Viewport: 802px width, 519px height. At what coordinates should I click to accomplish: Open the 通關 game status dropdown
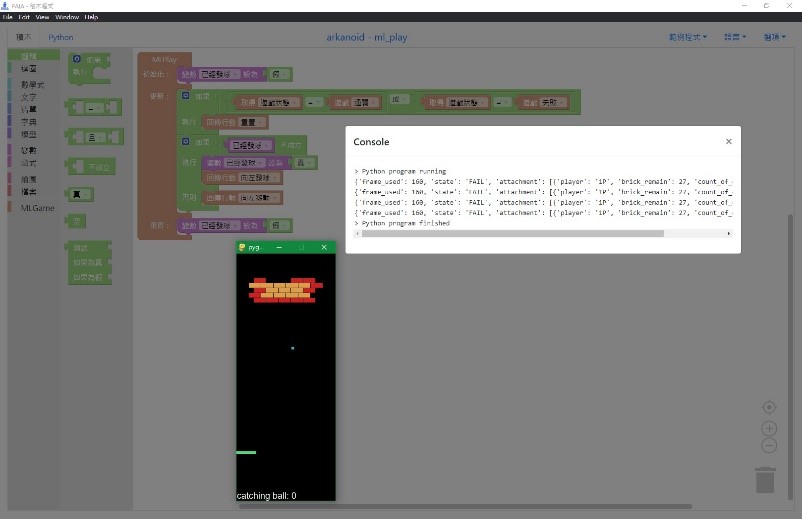(x=365, y=103)
